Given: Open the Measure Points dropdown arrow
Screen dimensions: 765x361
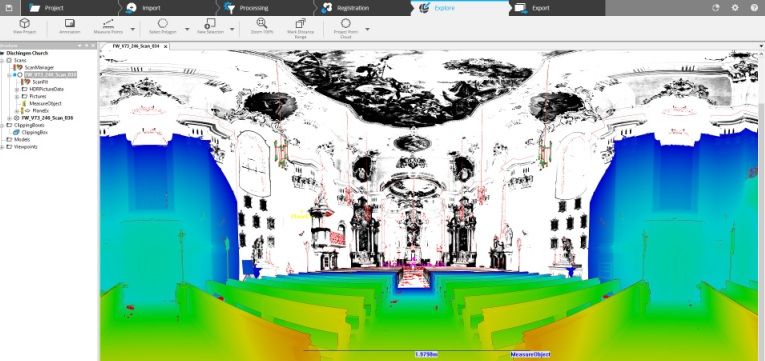Looking at the screenshot, I should (x=133, y=29).
